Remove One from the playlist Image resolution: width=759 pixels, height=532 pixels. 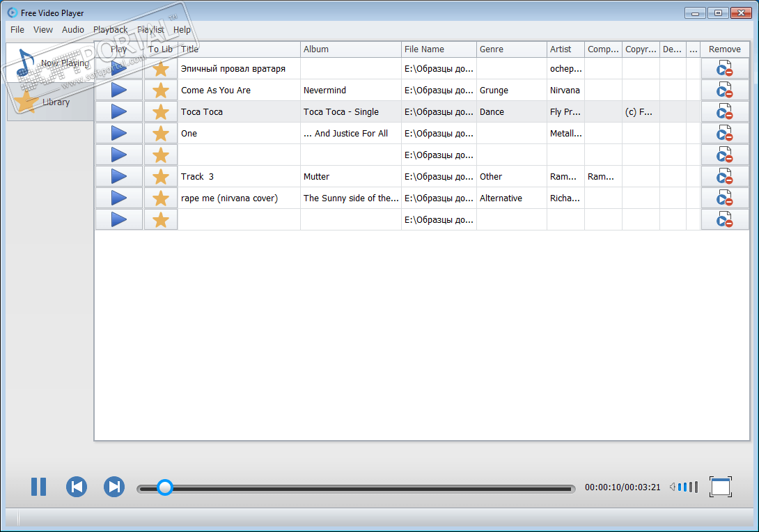725,133
